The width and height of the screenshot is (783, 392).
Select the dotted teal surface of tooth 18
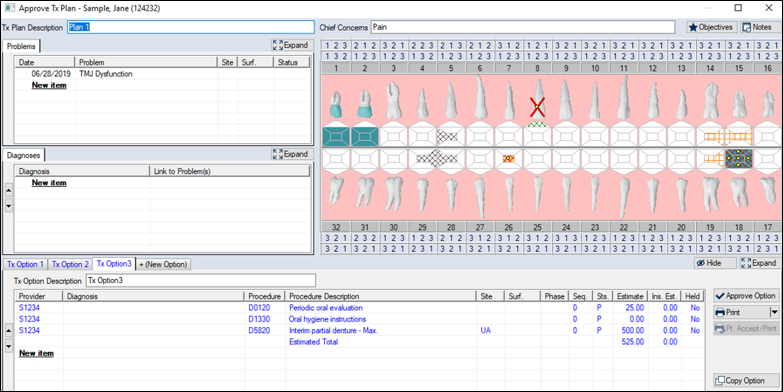point(739,159)
